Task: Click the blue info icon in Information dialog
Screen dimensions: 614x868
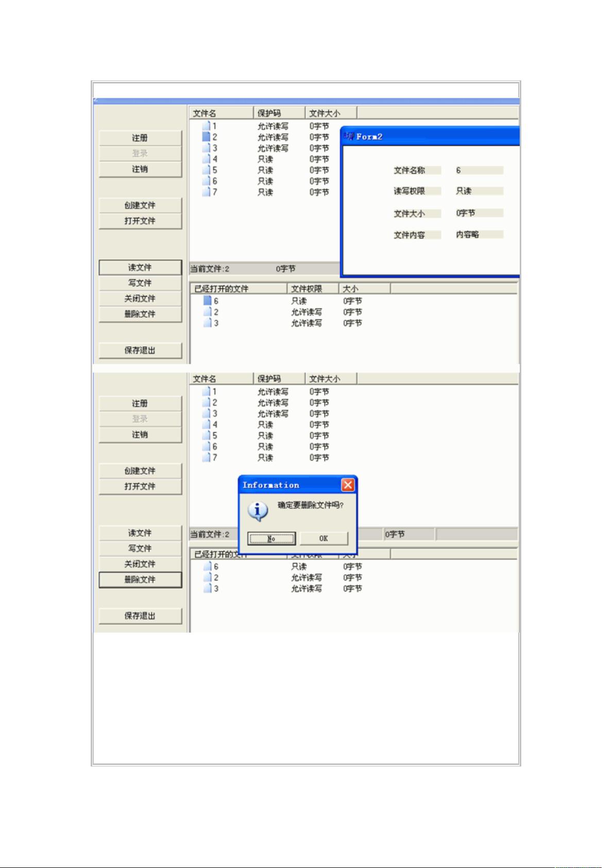Action: 258,510
